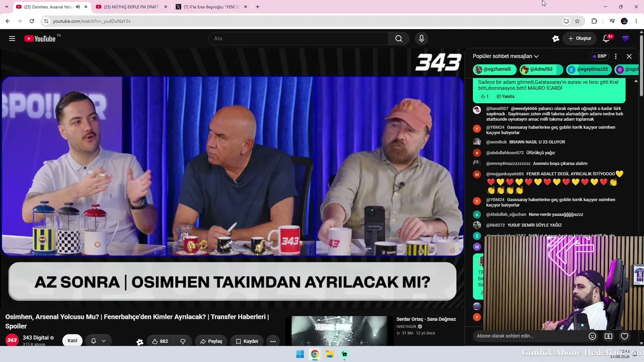Like the video with thumbs up
The width and height of the screenshot is (644, 362).
(160, 341)
